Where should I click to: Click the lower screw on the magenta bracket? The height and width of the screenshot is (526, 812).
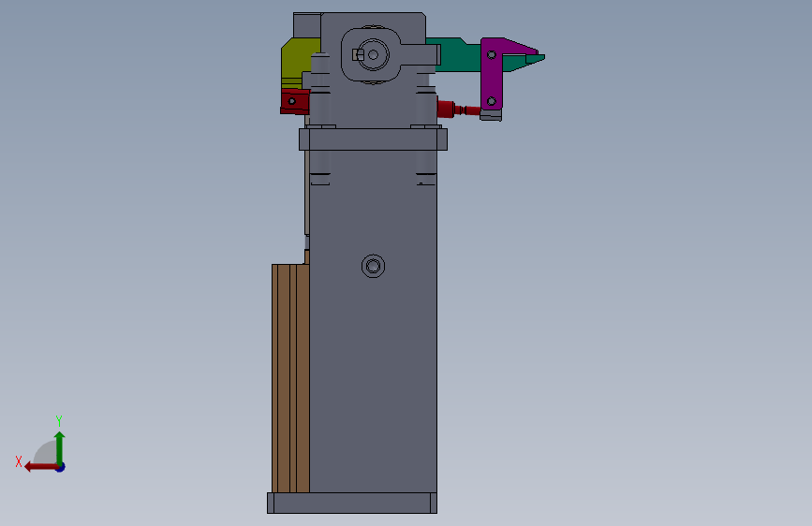(492, 101)
